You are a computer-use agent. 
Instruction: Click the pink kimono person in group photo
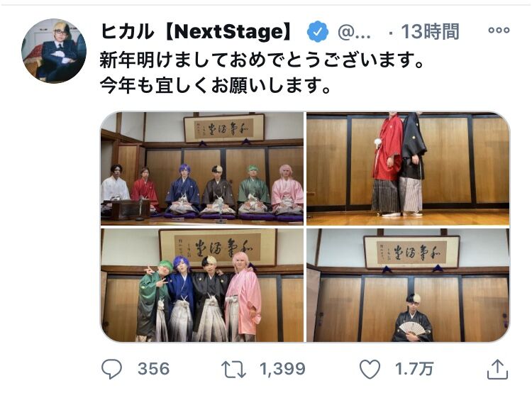pyautogui.click(x=243, y=297)
